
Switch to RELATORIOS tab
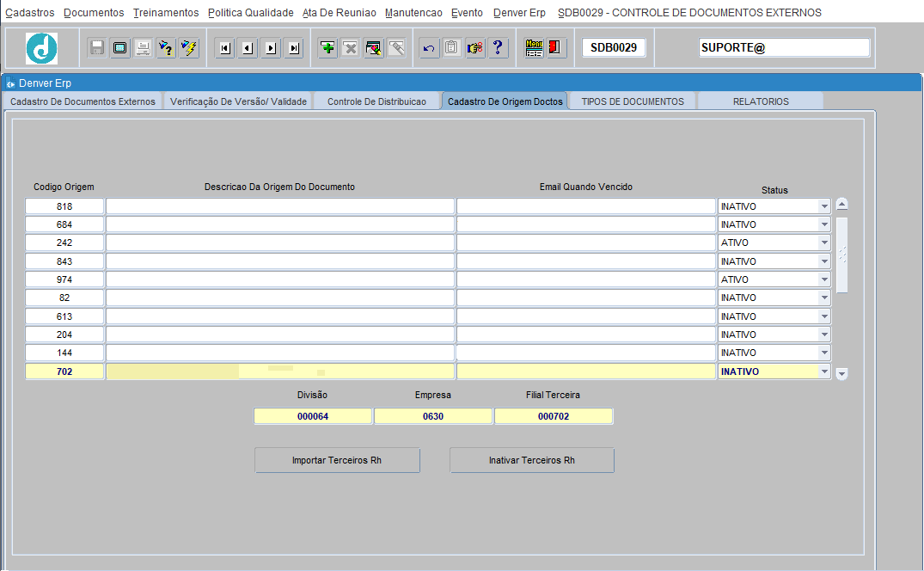click(761, 101)
